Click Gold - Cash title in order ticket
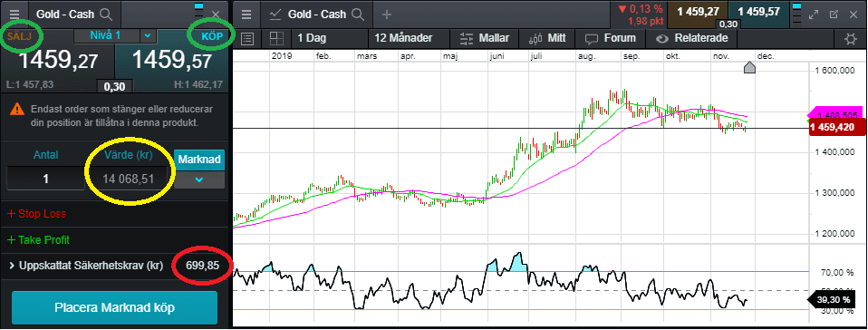Image resolution: width=868 pixels, height=330 pixels. pos(65,15)
